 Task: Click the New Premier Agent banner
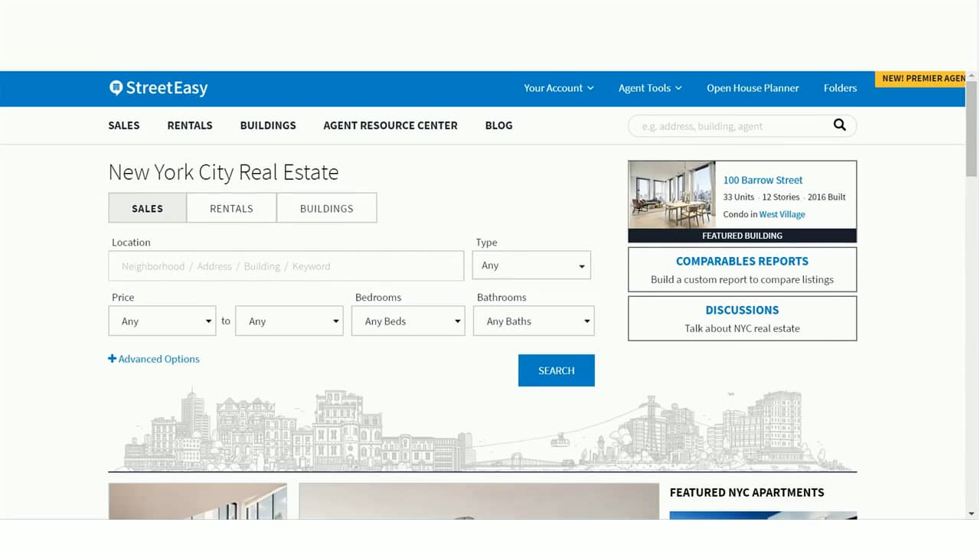point(920,79)
